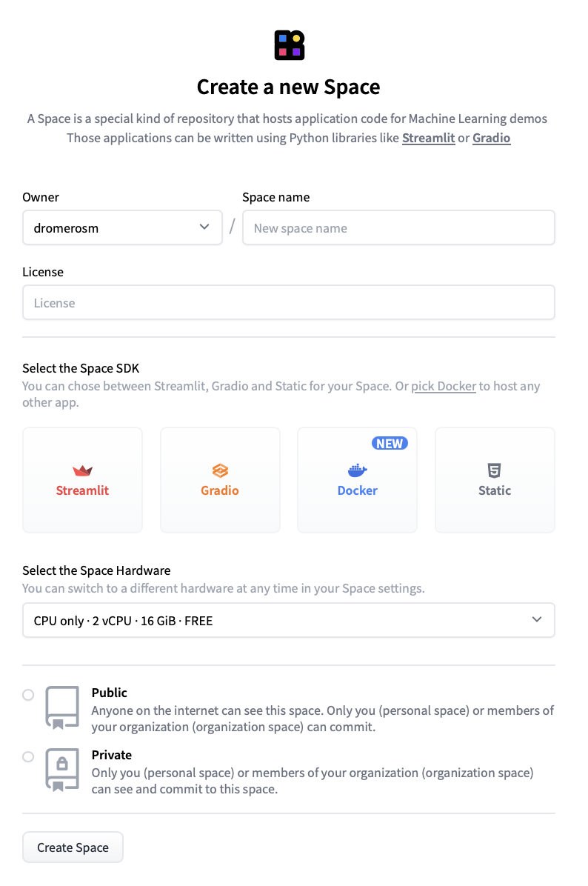The height and width of the screenshot is (886, 588).
Task: Click the Static label text
Action: (495, 490)
